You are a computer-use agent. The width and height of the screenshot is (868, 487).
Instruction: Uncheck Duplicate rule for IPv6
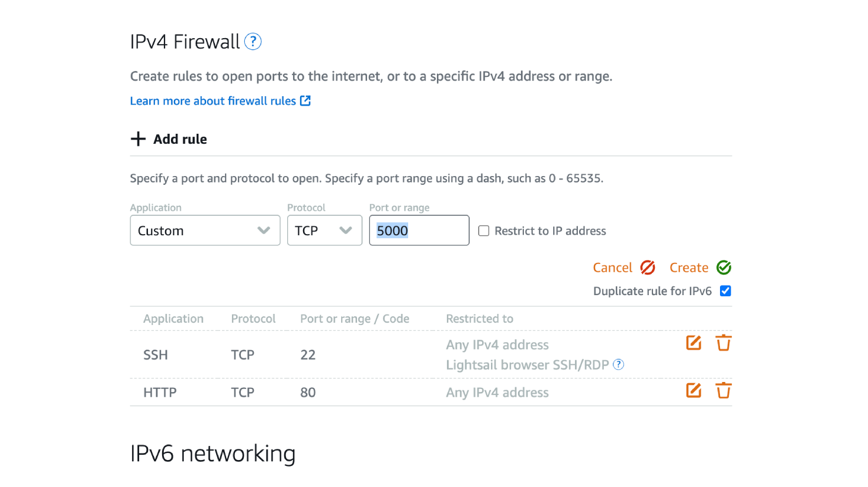(726, 291)
